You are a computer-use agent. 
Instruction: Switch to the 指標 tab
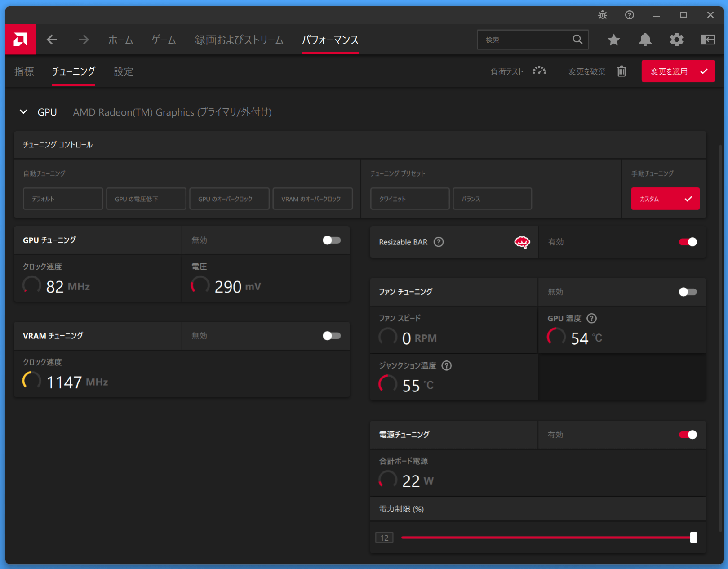pyautogui.click(x=24, y=71)
